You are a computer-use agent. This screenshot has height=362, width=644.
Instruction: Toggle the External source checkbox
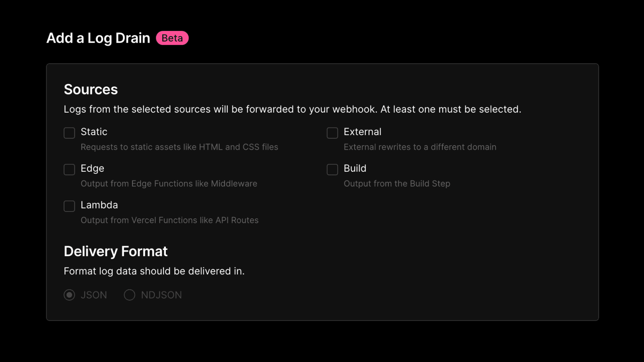coord(332,133)
